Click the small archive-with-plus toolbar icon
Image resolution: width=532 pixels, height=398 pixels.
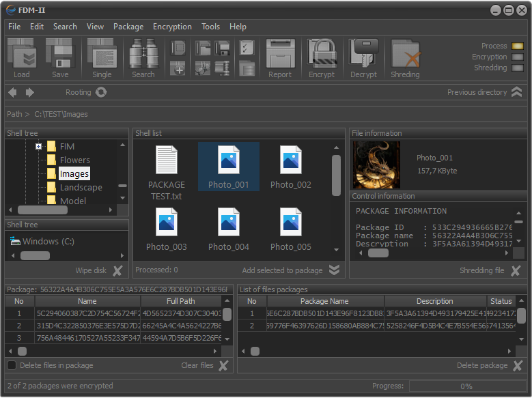(x=178, y=68)
